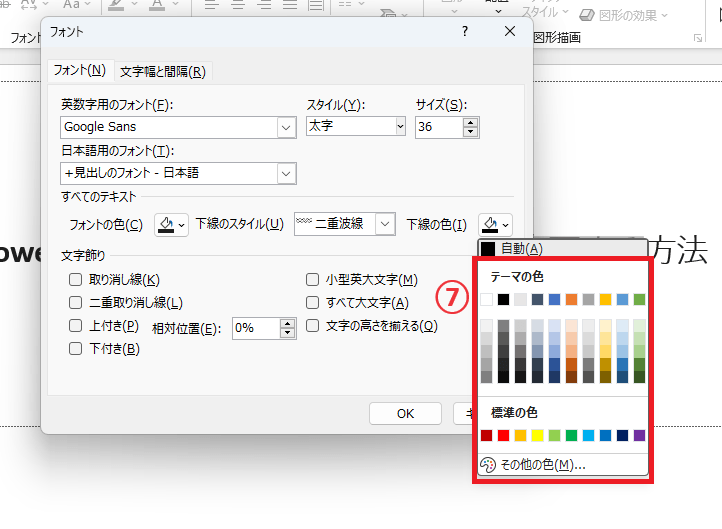Select the dark blue standard color
This screenshot has width=722, height=529.
pos(623,436)
